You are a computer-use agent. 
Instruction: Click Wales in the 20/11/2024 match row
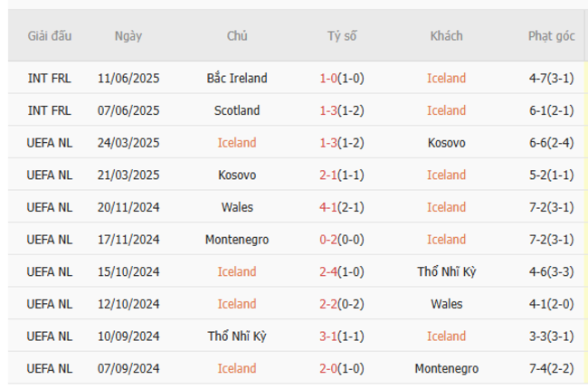pos(237,207)
